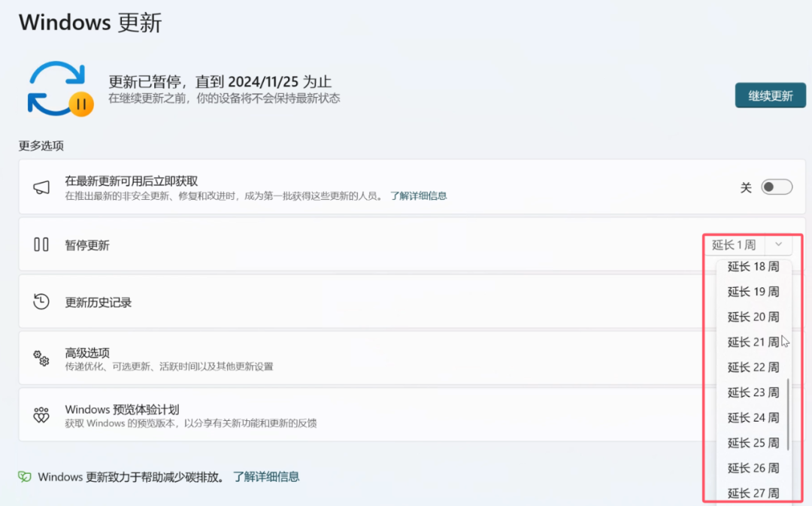Choose 延长 22 周 option

pos(753,367)
